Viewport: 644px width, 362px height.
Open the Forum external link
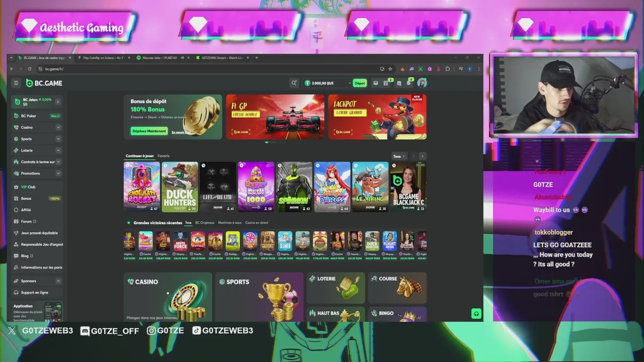click(37, 221)
